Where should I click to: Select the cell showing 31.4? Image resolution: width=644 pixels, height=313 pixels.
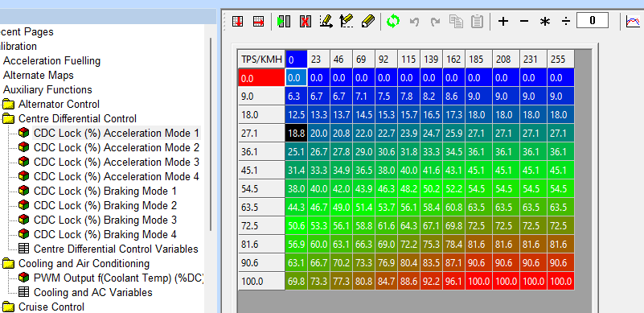click(296, 171)
